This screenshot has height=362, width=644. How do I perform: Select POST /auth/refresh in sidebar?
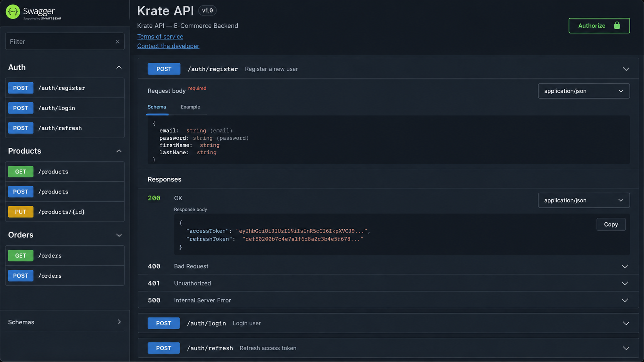[65, 128]
